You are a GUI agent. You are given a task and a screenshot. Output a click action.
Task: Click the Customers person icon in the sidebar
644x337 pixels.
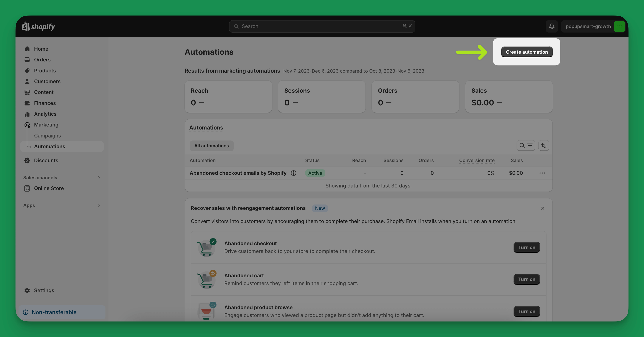(x=27, y=81)
